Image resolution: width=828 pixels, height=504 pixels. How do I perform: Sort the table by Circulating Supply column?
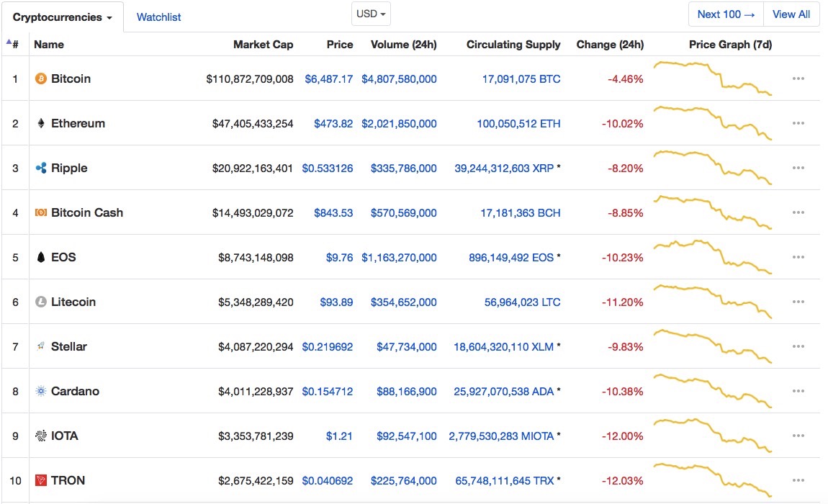513,45
